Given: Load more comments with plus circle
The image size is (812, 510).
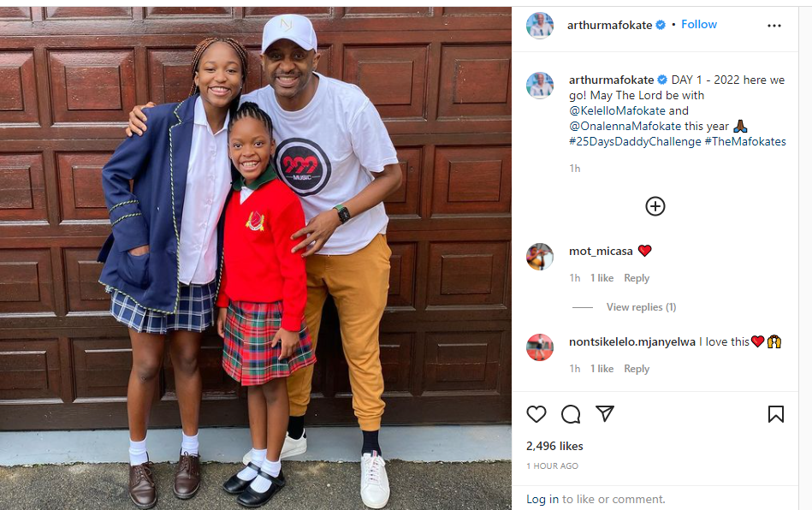Looking at the screenshot, I should click(x=655, y=206).
